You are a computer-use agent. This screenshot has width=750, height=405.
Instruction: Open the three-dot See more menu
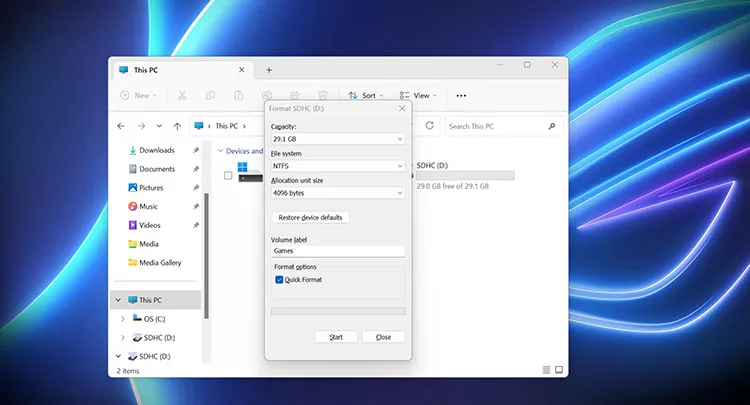pos(461,95)
